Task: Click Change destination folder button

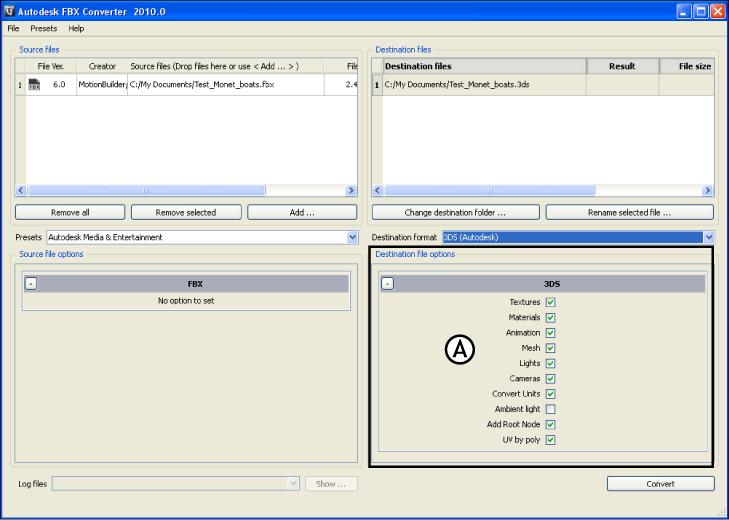Action: [x=456, y=213]
